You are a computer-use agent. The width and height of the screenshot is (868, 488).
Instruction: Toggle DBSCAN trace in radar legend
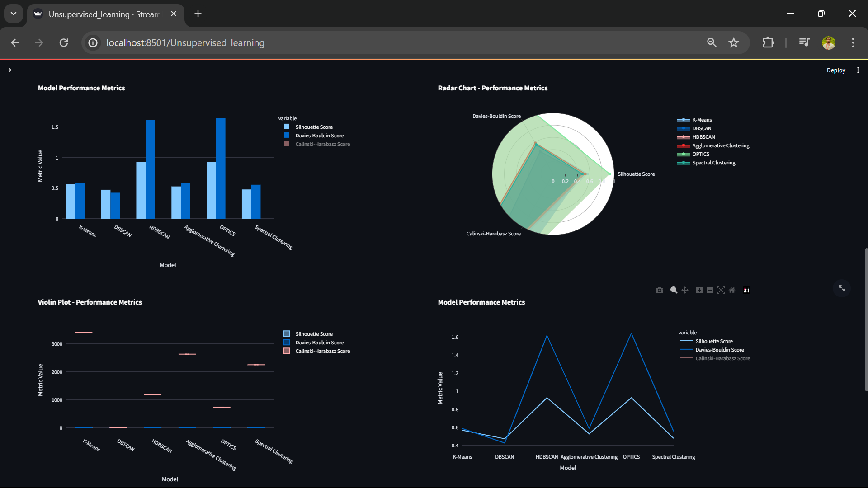694,128
